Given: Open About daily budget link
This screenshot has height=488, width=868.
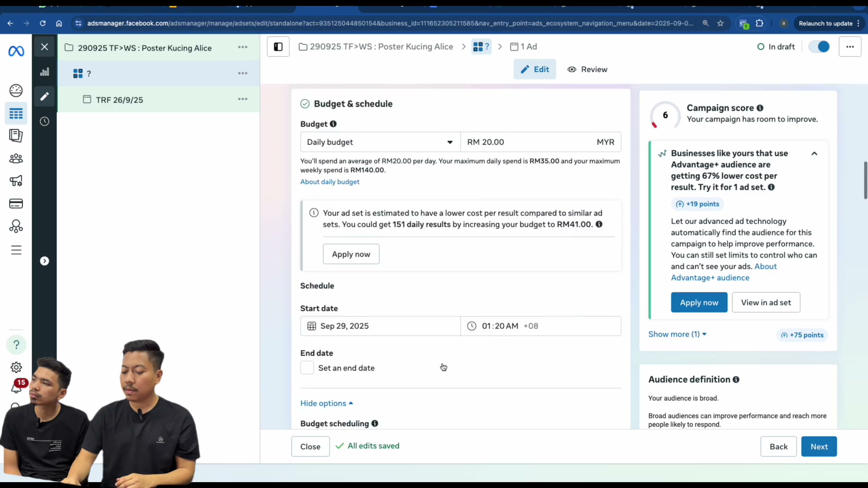Looking at the screenshot, I should pos(330,182).
